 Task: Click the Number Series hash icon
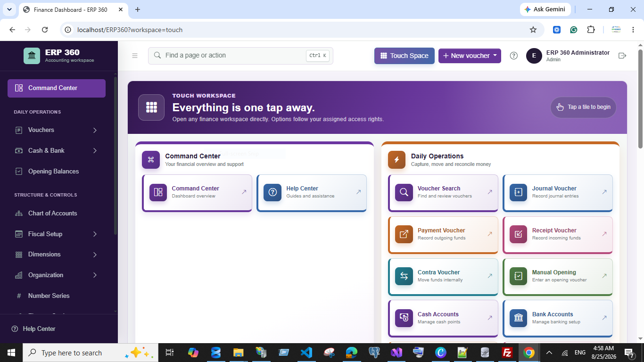pos(19,296)
